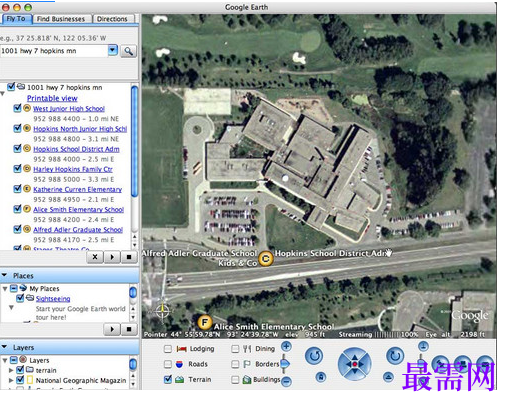Open the search history dropdown arrow
The height and width of the screenshot is (408, 514).
point(113,50)
